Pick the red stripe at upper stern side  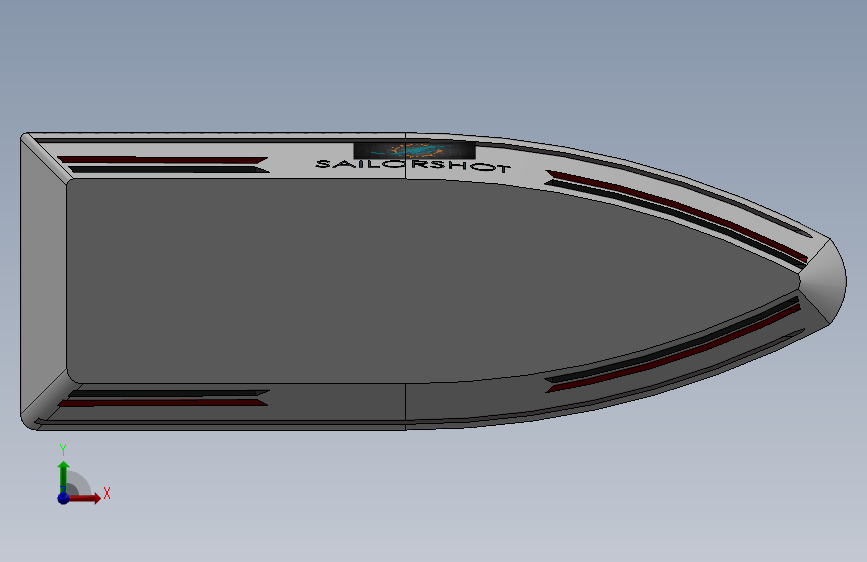pyautogui.click(x=163, y=160)
